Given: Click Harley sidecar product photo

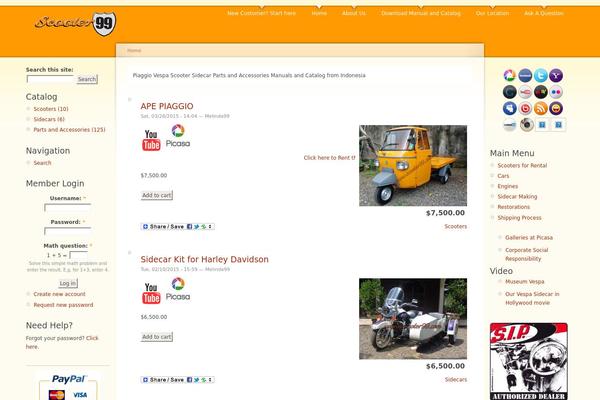Looking at the screenshot, I should (413, 318).
